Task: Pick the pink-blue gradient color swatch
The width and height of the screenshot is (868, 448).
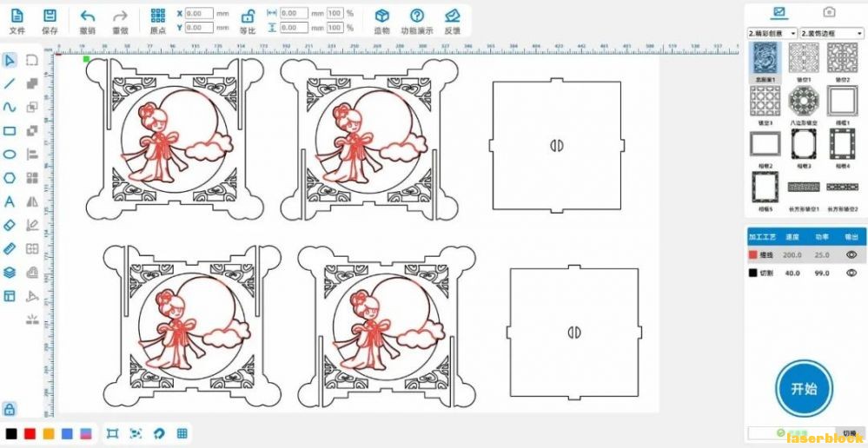Action: [x=86, y=433]
